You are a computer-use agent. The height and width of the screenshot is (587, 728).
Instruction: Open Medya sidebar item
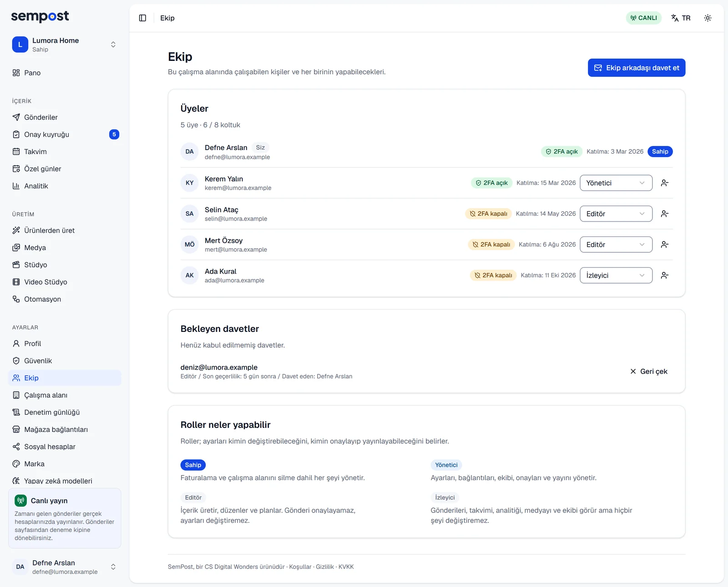pos(65,248)
